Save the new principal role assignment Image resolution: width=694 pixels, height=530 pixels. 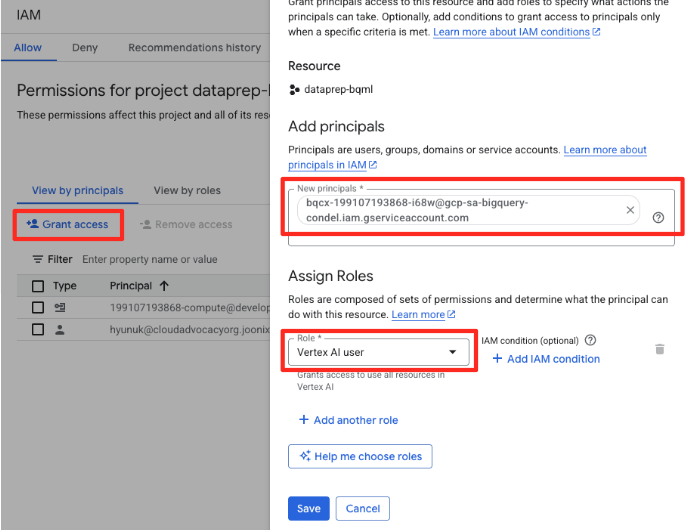click(x=308, y=508)
